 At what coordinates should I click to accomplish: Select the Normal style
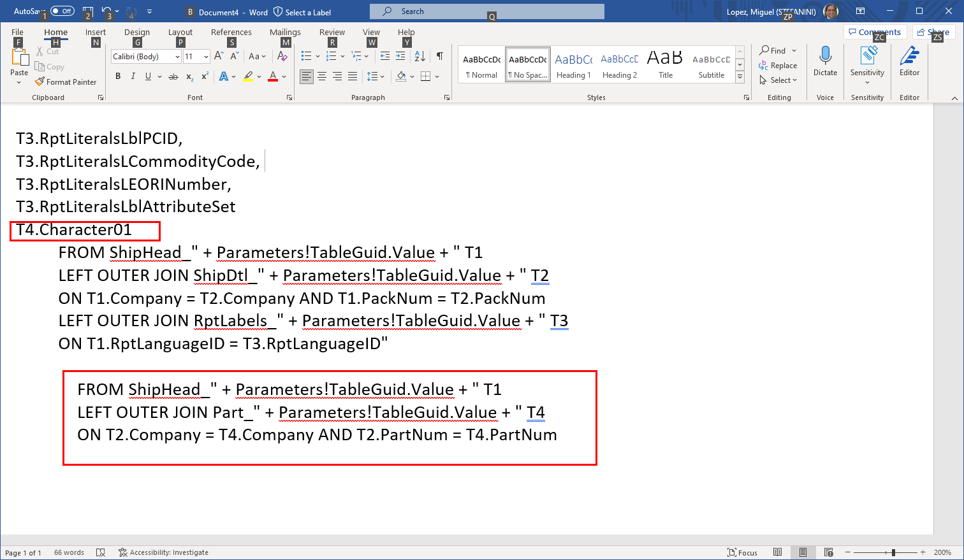482,65
